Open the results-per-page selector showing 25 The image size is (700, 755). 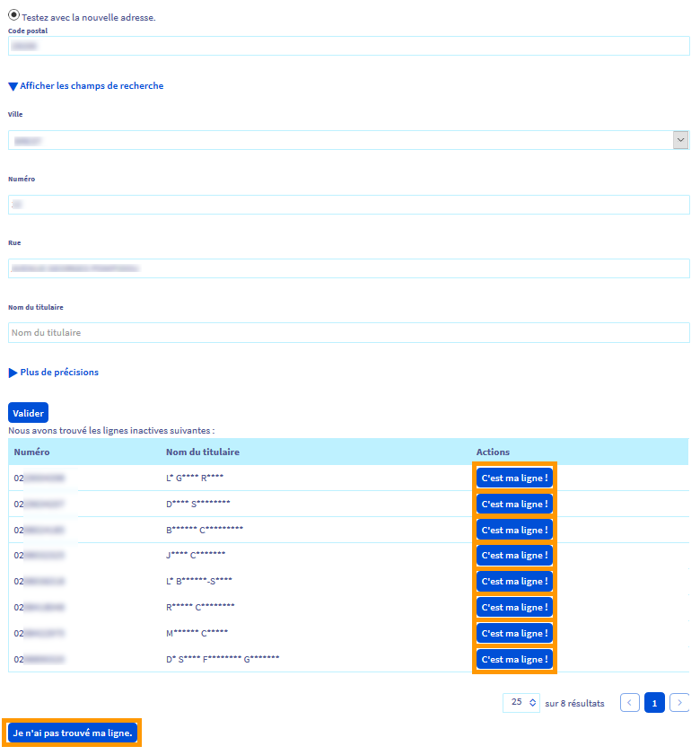[x=521, y=703]
